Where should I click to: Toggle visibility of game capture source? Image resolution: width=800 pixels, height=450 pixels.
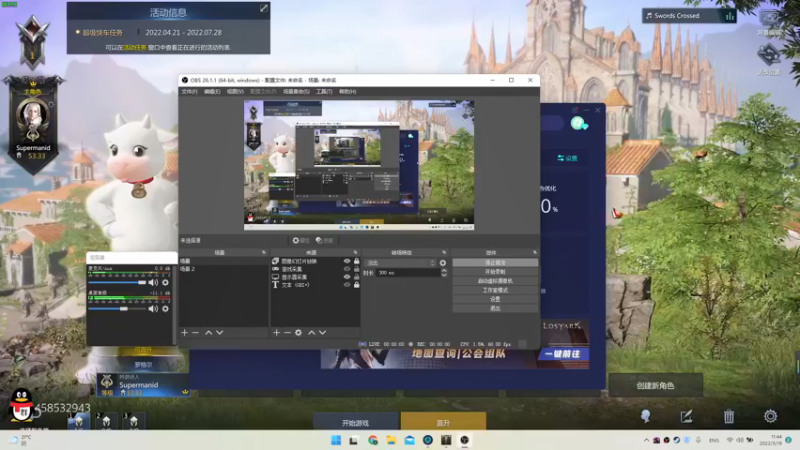click(x=347, y=269)
